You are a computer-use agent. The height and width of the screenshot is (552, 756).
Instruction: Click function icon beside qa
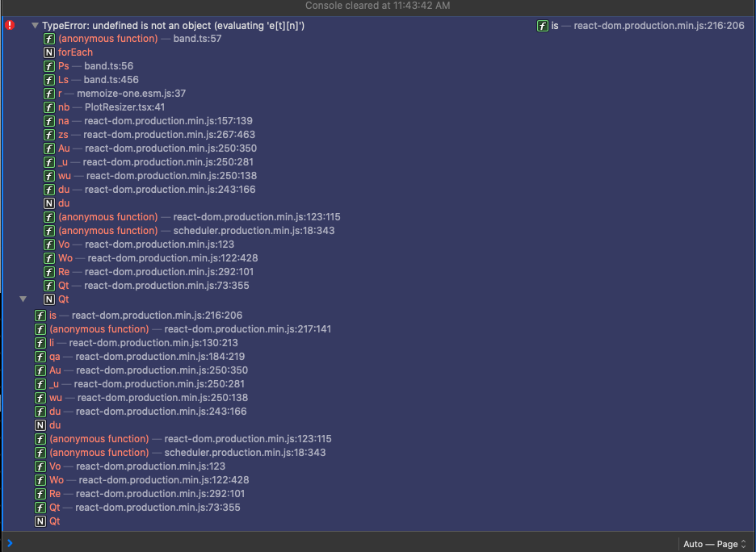click(40, 357)
